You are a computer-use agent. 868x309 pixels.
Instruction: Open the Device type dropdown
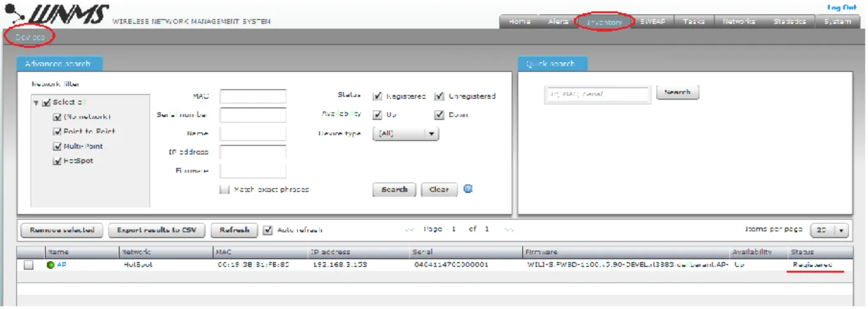tap(406, 134)
